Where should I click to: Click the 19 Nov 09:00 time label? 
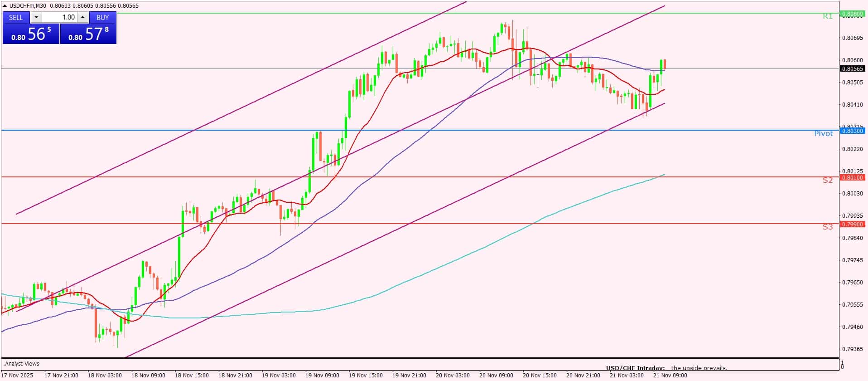tap(322, 376)
